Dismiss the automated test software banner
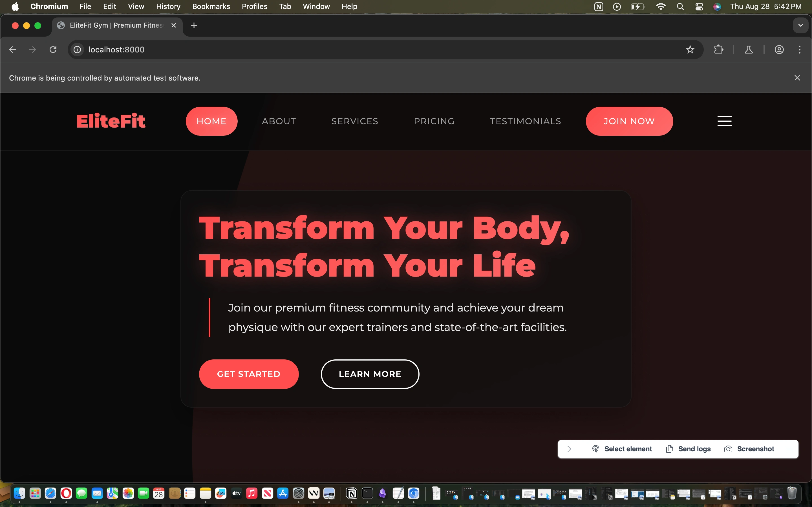This screenshot has width=812, height=507. (x=797, y=78)
